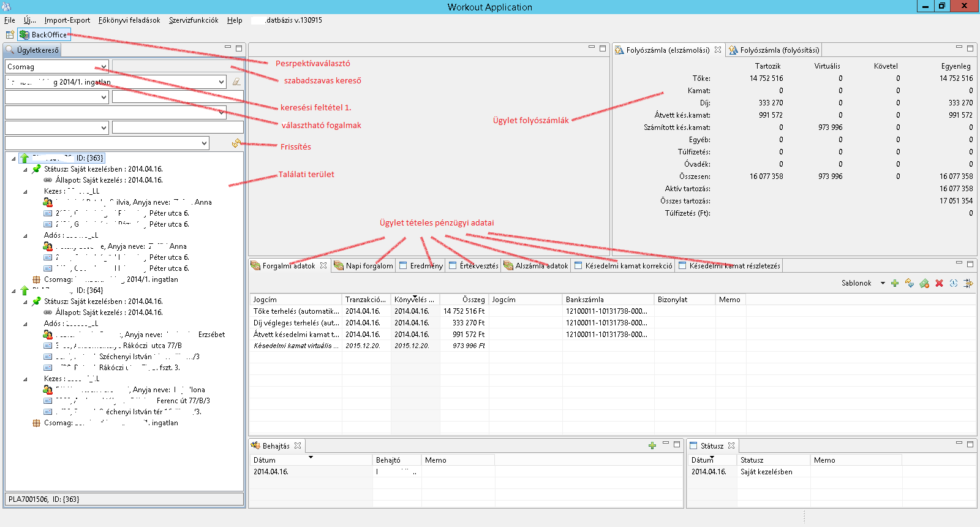This screenshot has height=527, width=980.
Task: Click the green money removal icon in Forgalmi toolbar
Action: pyautogui.click(x=924, y=283)
